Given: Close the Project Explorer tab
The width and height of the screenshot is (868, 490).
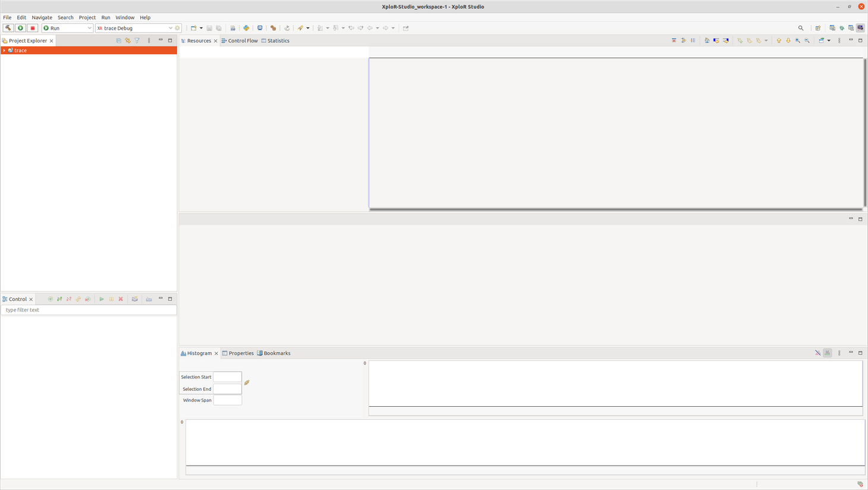Looking at the screenshot, I should 52,41.
